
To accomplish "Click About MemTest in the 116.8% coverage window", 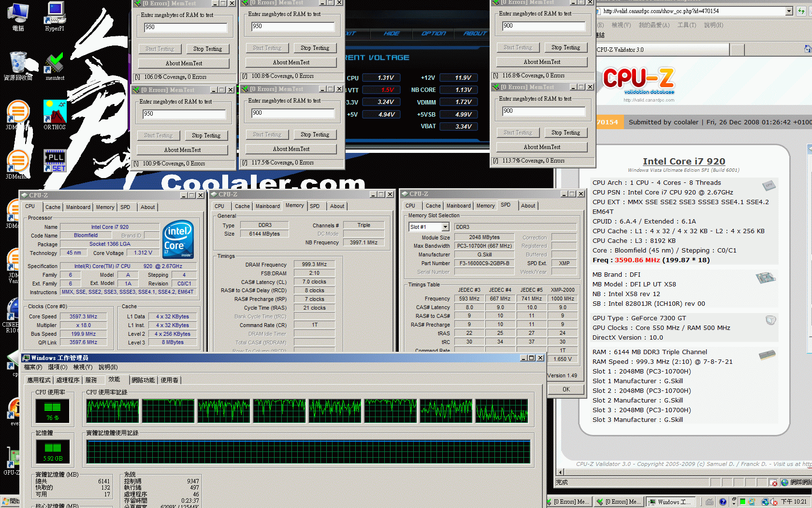I will coord(542,62).
